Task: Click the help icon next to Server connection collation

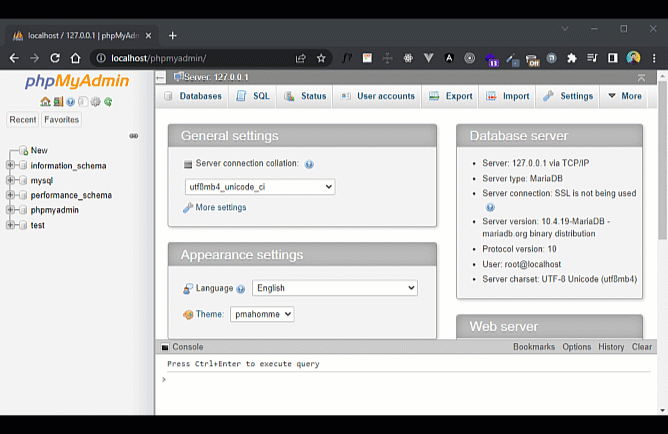Action: point(309,164)
